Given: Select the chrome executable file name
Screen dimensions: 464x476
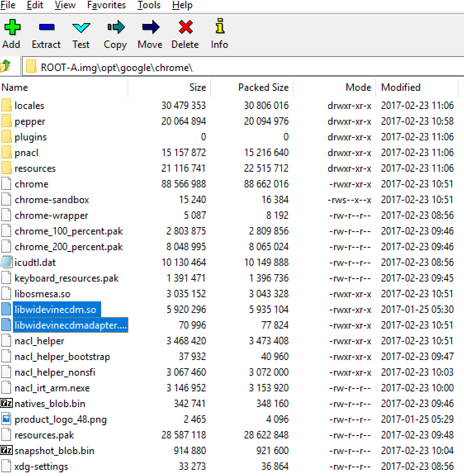Looking at the screenshot, I should [x=31, y=184].
